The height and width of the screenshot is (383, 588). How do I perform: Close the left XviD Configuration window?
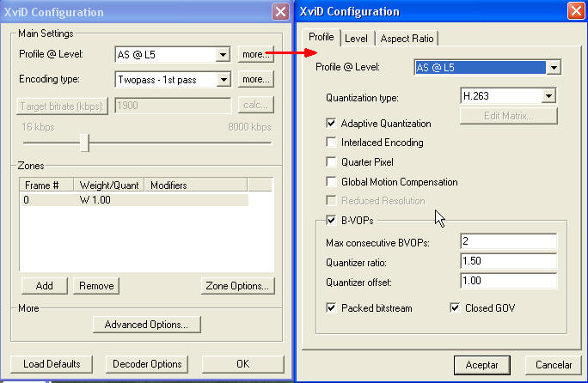[280, 12]
